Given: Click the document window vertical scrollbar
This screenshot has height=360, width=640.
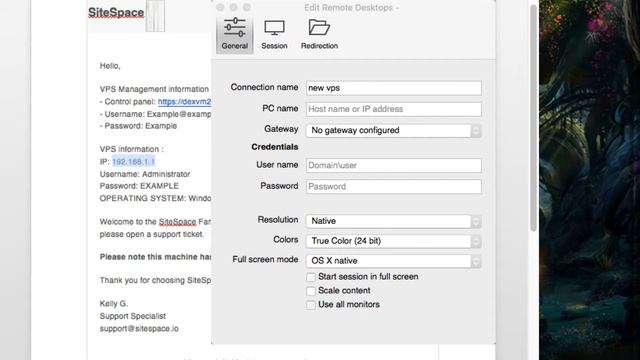Looking at the screenshot, I should click(x=533, y=118).
